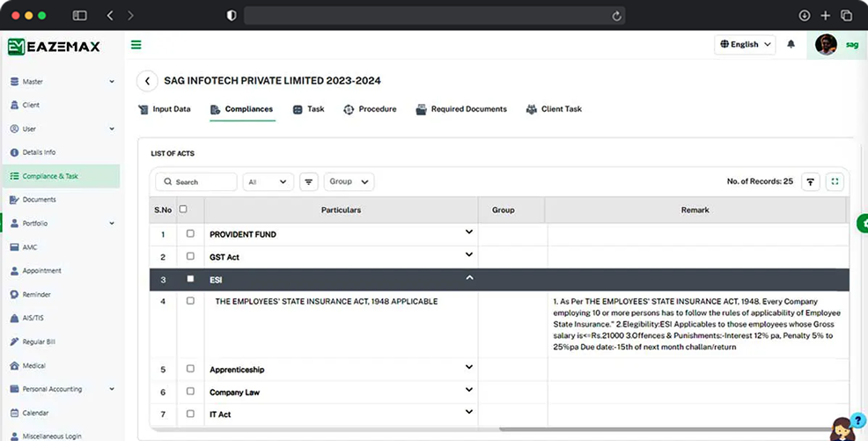Open the English language dropdown
Viewport: 868px width, 441px height.
(745, 44)
